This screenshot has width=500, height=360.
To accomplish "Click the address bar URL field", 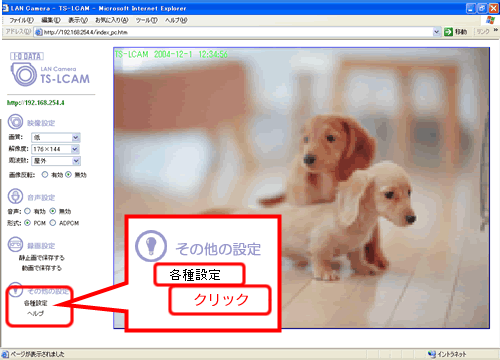I will tap(237, 32).
